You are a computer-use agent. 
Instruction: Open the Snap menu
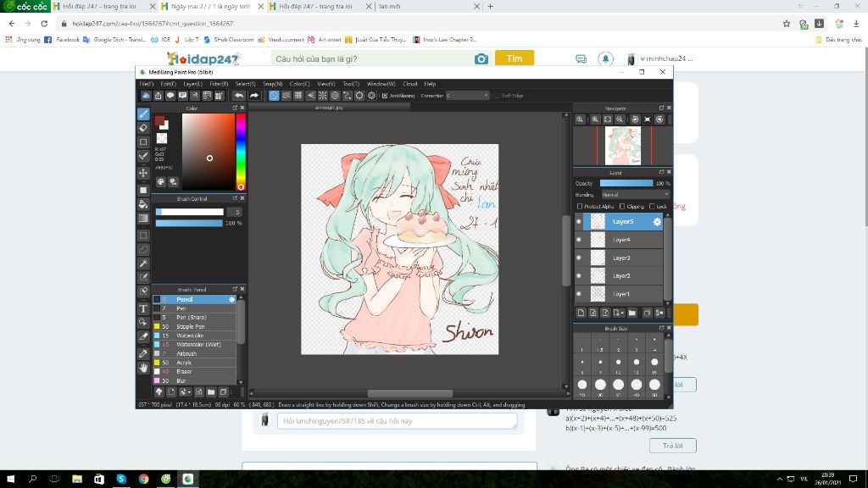pyautogui.click(x=272, y=84)
